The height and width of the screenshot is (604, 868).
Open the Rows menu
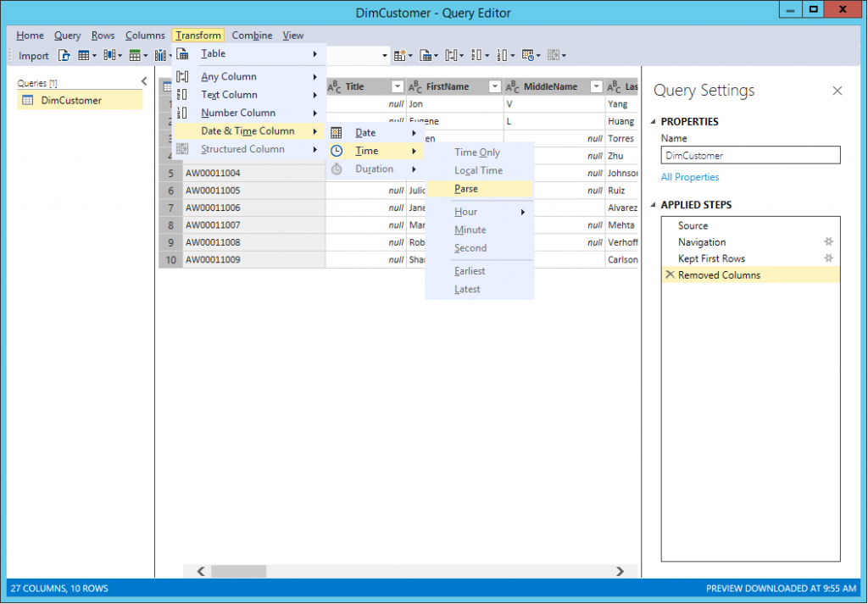(103, 36)
